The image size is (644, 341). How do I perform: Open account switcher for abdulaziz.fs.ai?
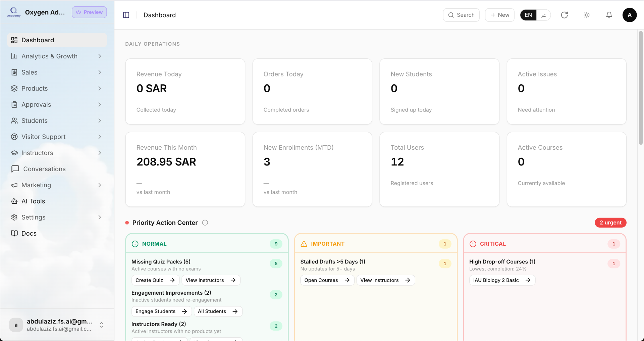[x=57, y=325]
